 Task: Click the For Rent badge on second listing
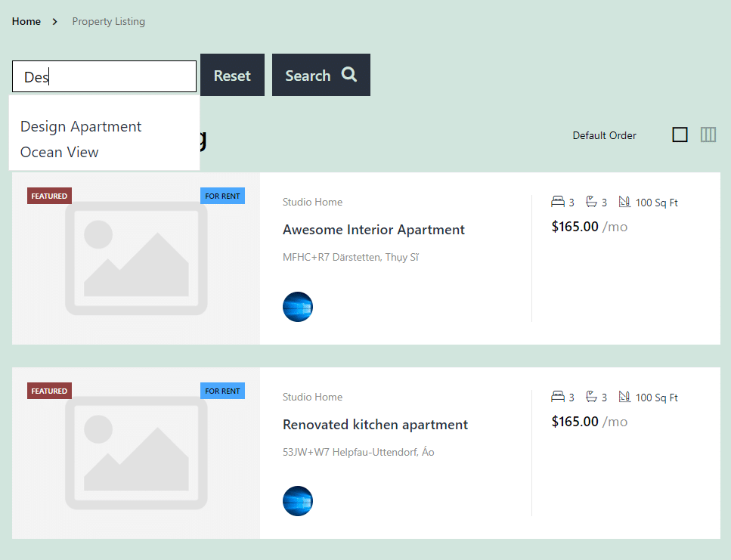click(222, 391)
